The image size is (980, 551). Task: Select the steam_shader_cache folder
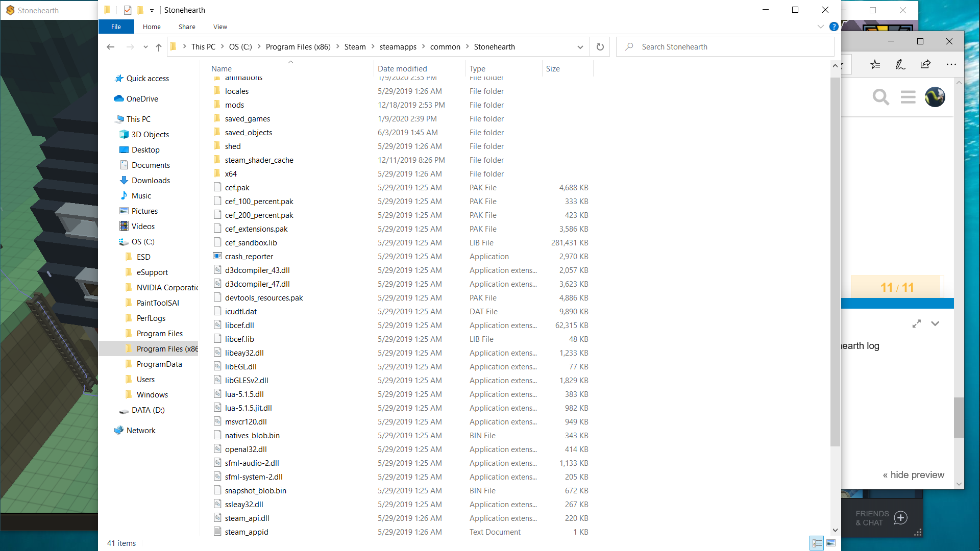[x=259, y=160]
